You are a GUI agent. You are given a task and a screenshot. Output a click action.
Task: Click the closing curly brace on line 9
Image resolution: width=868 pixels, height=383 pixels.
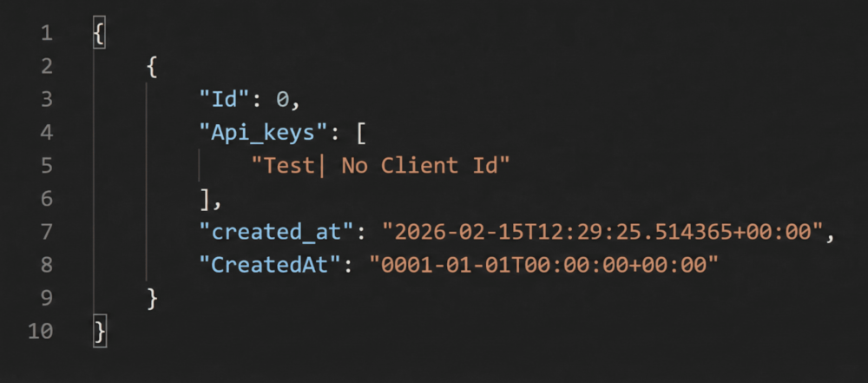152,298
